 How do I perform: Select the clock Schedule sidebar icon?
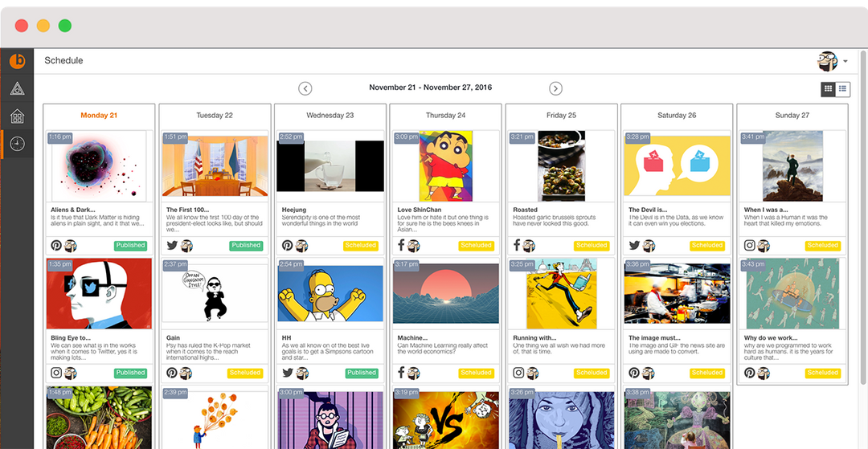click(x=17, y=144)
